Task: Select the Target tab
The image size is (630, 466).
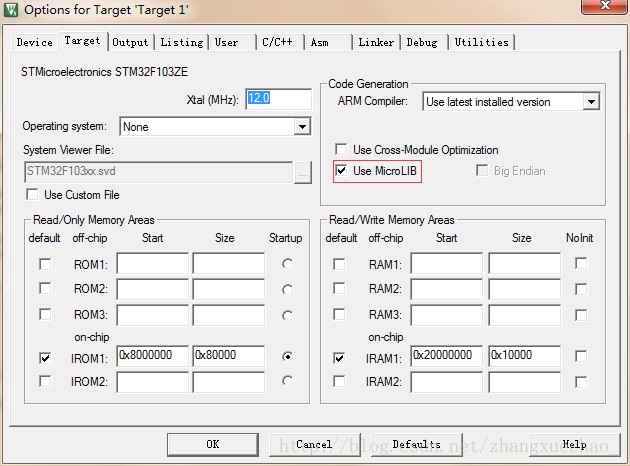Action: point(82,41)
